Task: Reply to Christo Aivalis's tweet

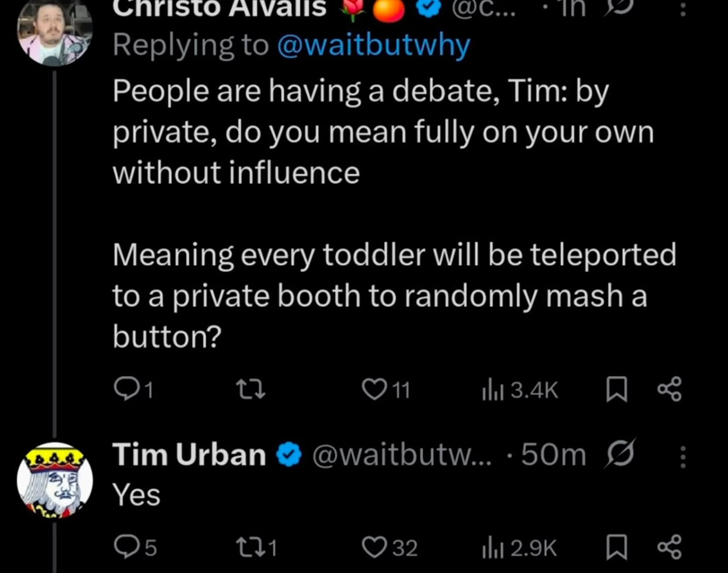Action: coord(133,390)
